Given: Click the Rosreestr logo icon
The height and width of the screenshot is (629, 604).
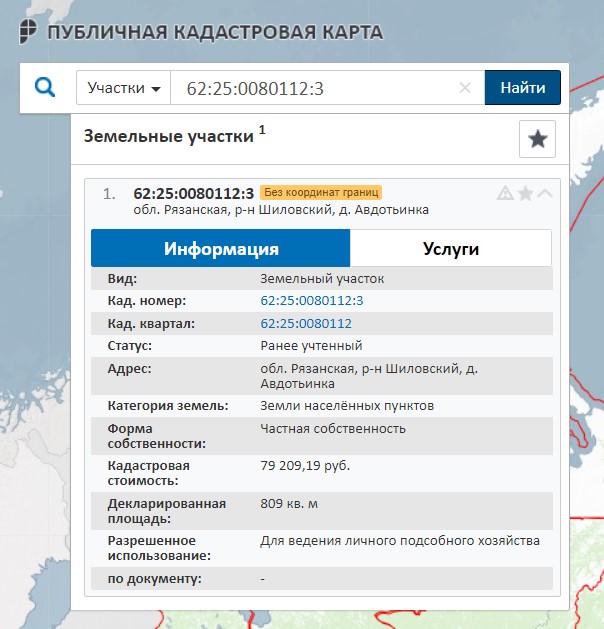Looking at the screenshot, I should pos(28,31).
